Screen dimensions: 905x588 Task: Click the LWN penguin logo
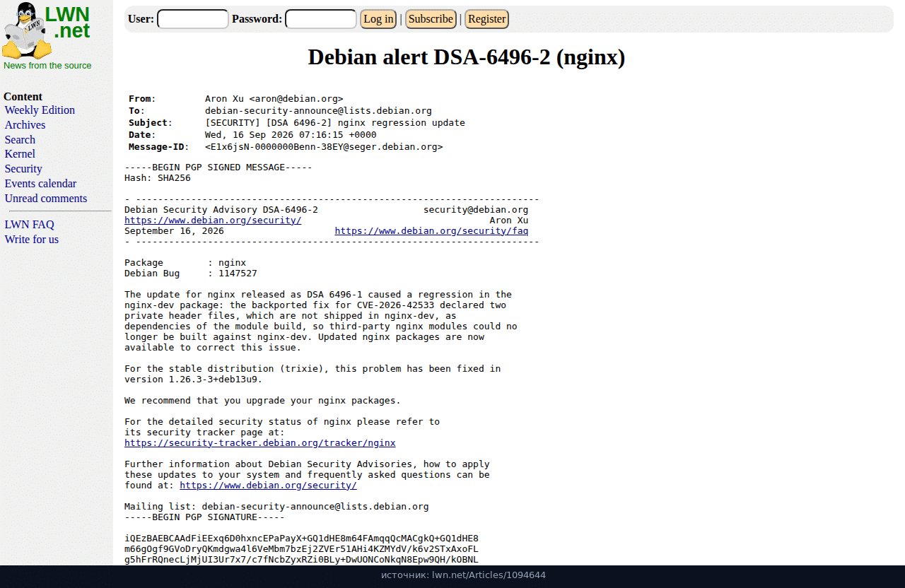[27, 30]
